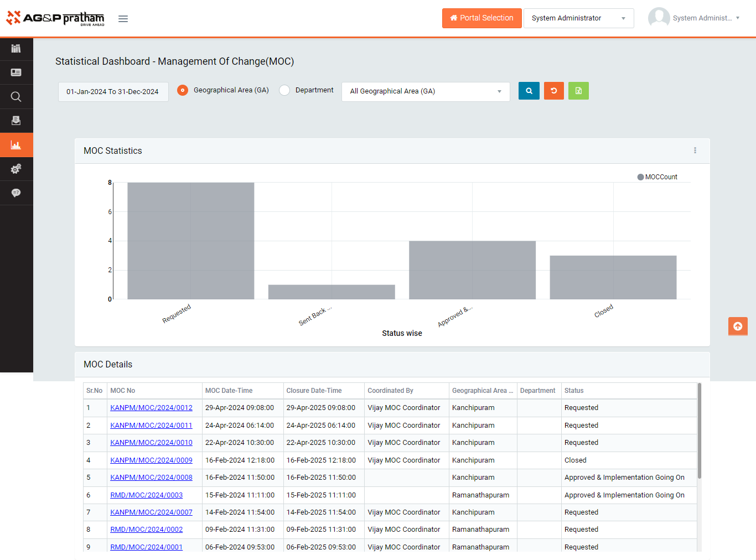Toggle the MOCCount legend color marker
756x560 pixels.
[x=640, y=177]
